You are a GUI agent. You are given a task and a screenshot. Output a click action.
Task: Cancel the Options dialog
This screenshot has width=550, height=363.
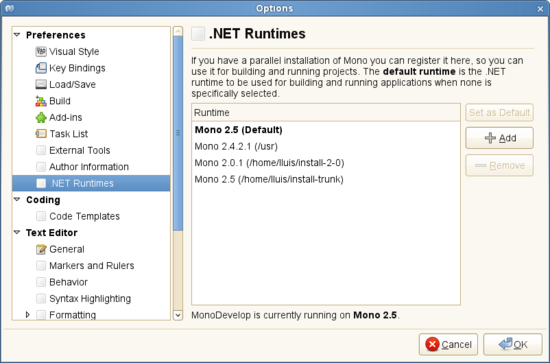448,344
